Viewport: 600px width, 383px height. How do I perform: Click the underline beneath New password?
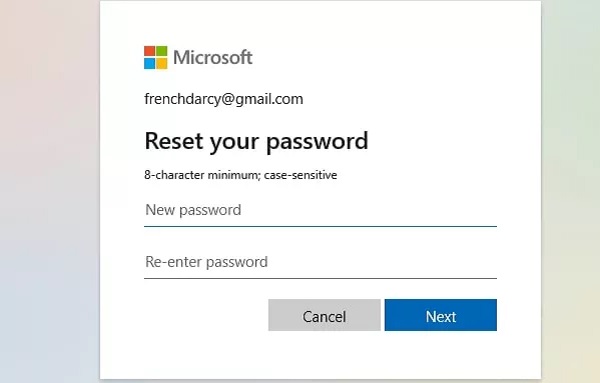320,227
